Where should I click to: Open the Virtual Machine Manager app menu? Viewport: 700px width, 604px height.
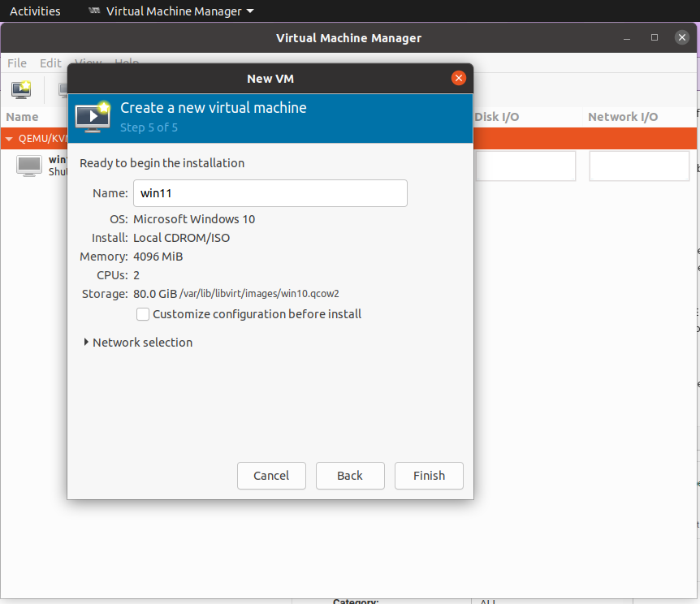point(173,11)
